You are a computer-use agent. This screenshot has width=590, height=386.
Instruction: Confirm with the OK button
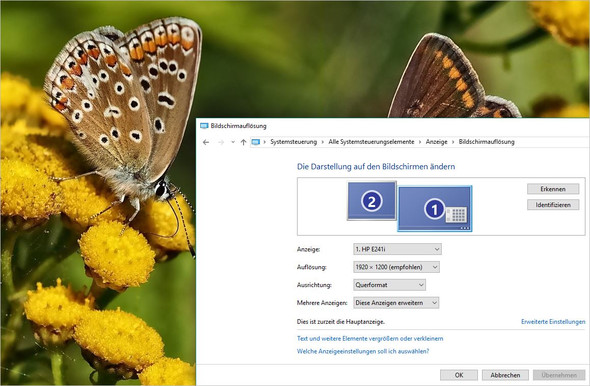459,375
